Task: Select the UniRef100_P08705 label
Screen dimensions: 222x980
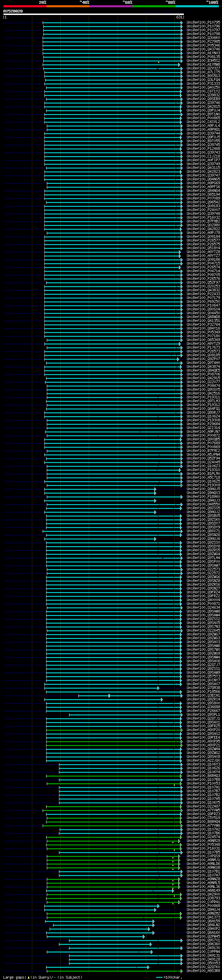Action: click(203, 275)
